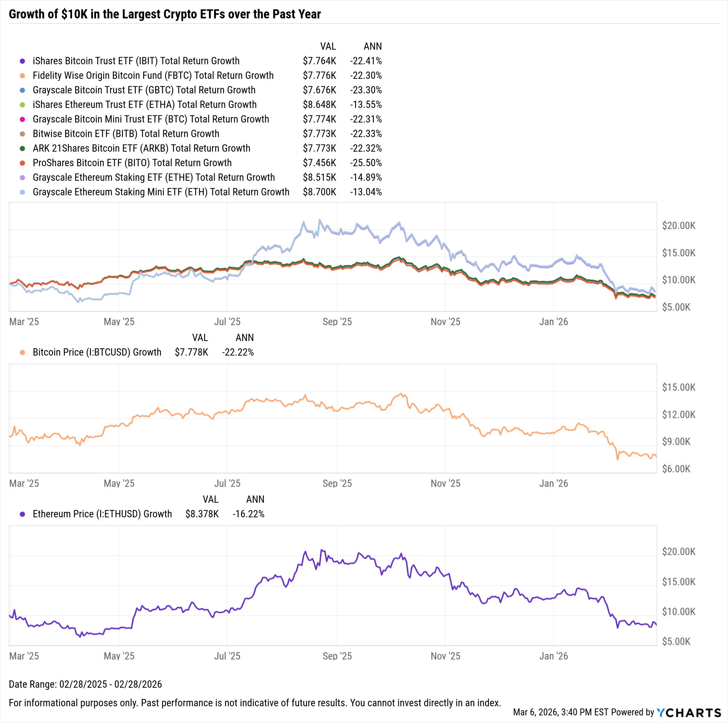Select Grayscale Ethereum Staking Mini ETF label

[x=161, y=192]
